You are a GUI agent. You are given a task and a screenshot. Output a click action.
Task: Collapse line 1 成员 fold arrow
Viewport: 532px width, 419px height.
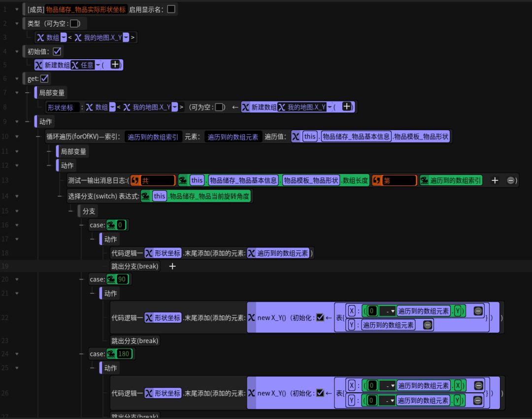pos(17,9)
